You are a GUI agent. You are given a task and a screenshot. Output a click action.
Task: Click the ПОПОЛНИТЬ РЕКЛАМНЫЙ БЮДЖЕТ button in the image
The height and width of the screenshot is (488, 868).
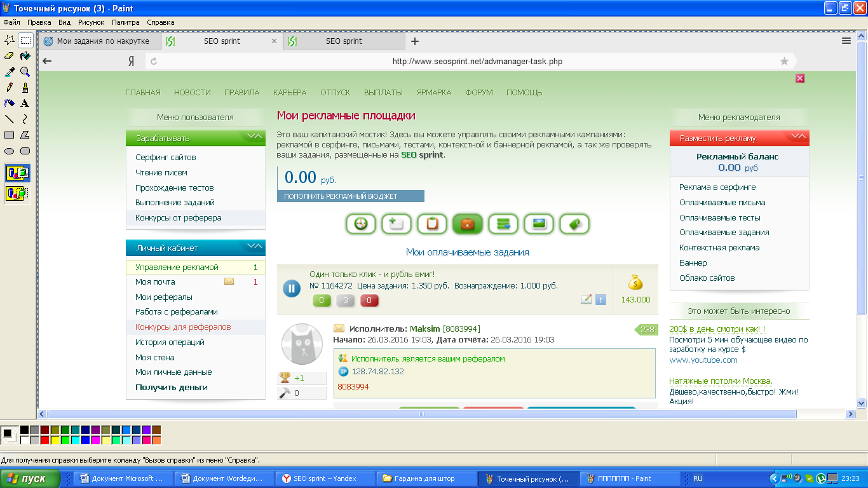click(x=351, y=196)
